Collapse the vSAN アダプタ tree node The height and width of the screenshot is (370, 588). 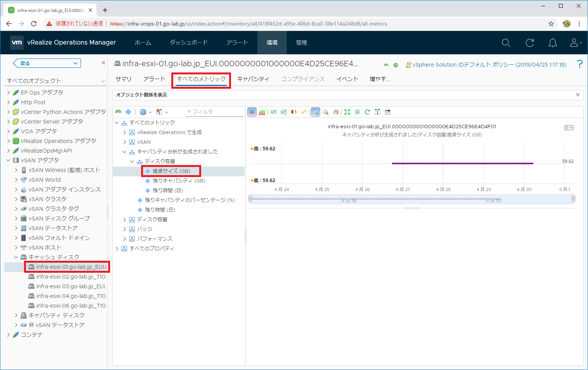[x=9, y=160]
